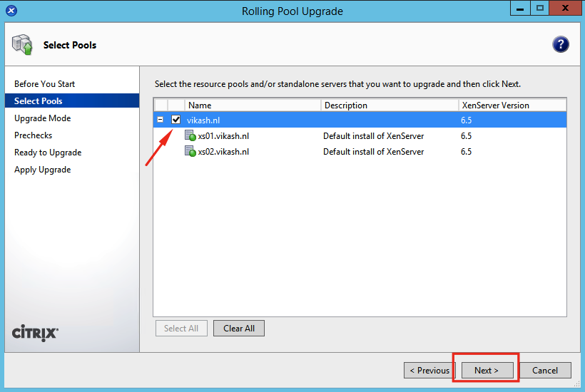The image size is (585, 392).
Task: Click the xs02.vikash.nl description cell
Action: click(373, 151)
